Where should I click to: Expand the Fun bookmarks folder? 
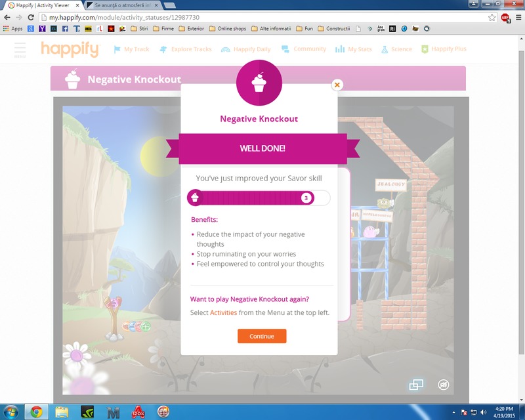(x=304, y=29)
